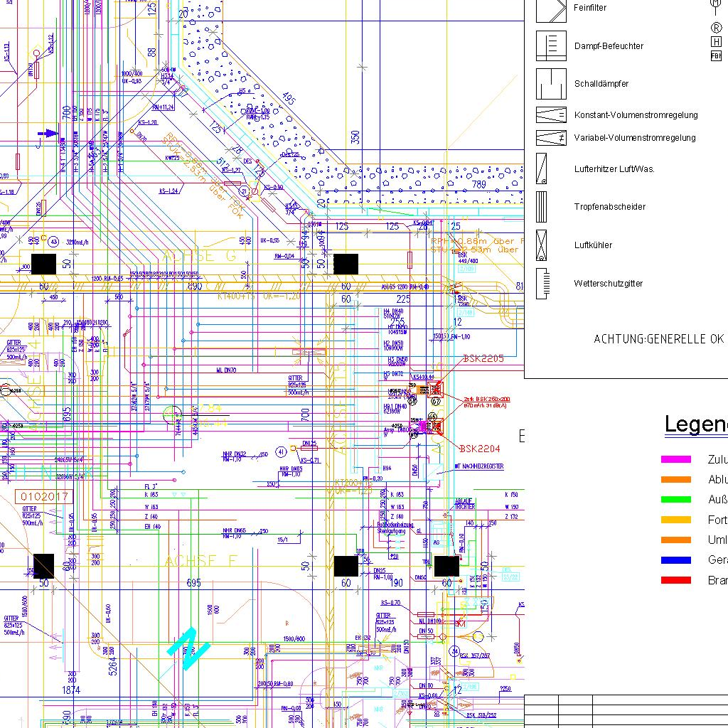This screenshot has width=728, height=728.
Task: Pick the red legend color swatch
Action: pyautogui.click(x=675, y=580)
